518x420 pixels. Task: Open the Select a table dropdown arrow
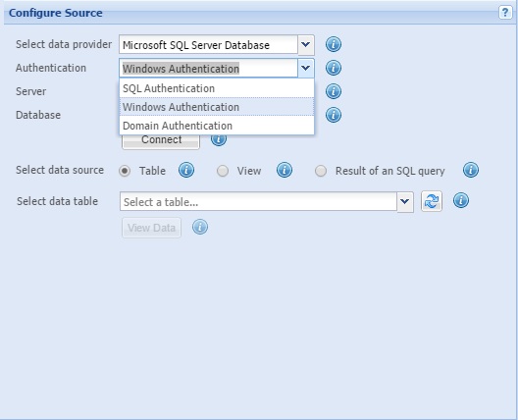pos(405,201)
